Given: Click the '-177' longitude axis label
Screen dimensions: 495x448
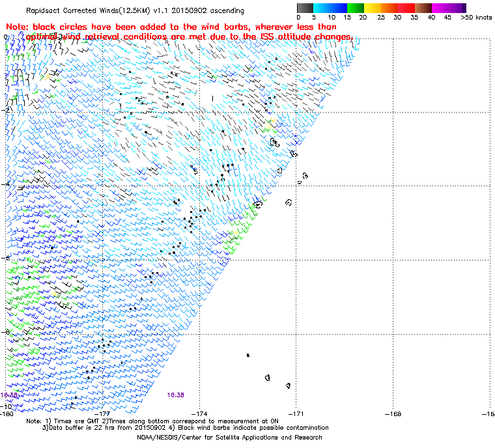Looking at the screenshot, I should click(103, 414).
